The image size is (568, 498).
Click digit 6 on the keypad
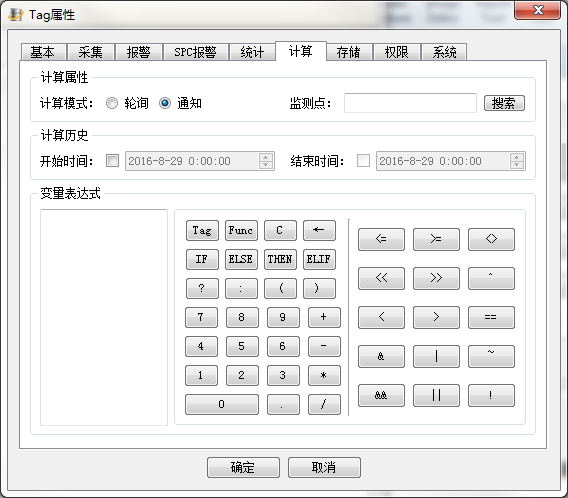(283, 346)
